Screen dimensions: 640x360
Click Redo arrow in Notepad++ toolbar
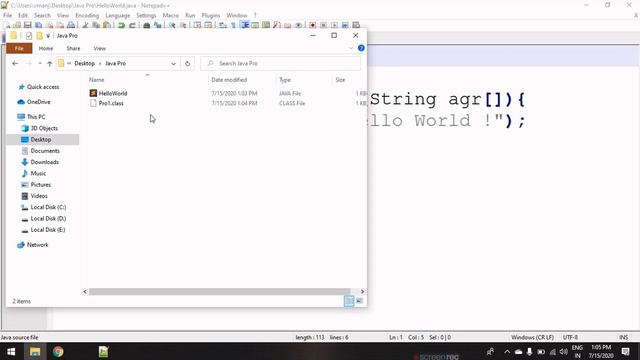[132, 25]
